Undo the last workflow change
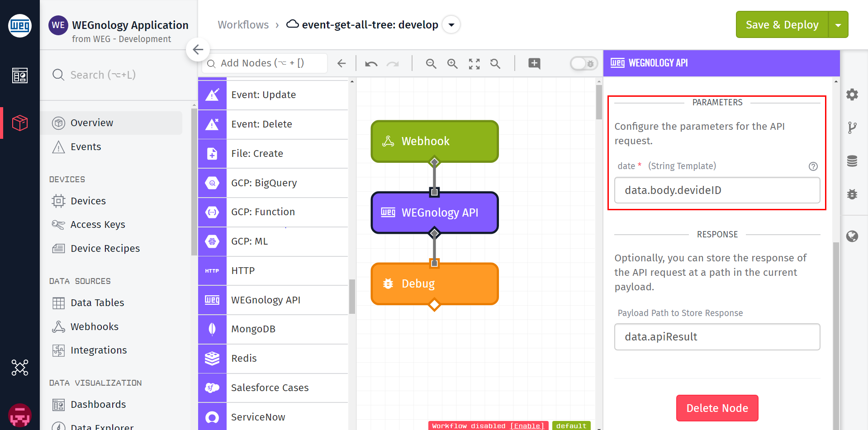The image size is (868, 430). pos(371,64)
